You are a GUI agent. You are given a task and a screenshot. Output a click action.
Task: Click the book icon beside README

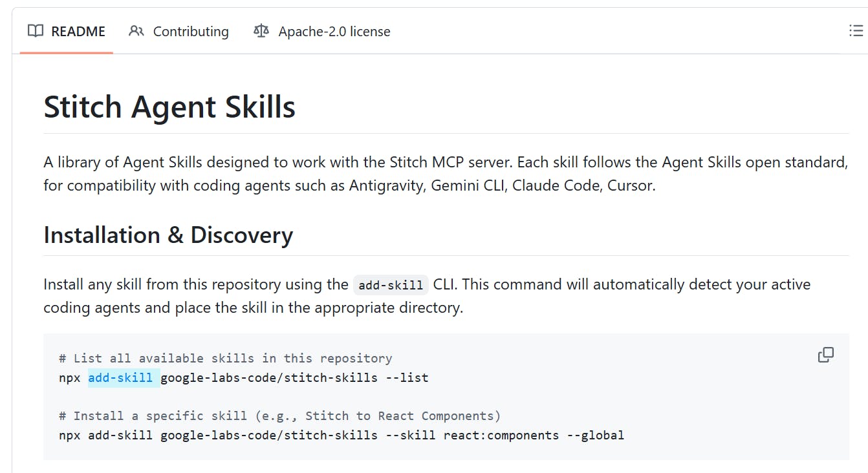[36, 31]
